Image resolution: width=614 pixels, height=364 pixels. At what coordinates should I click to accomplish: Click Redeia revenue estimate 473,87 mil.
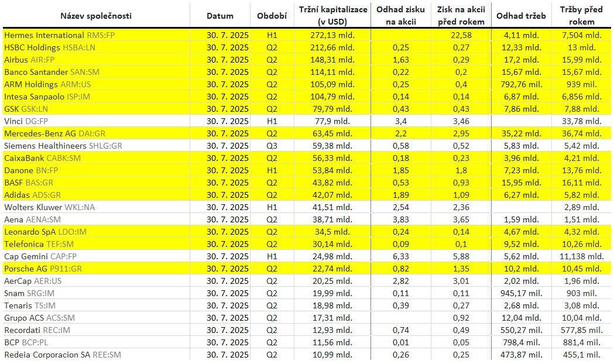521,355
